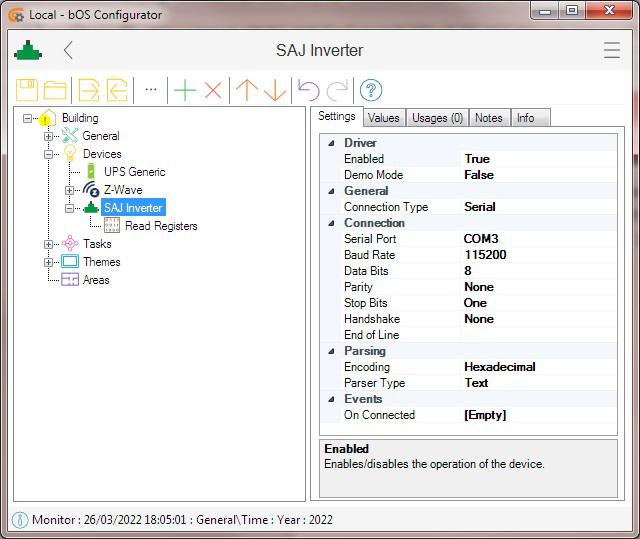
Task: Open the Help question mark icon
Action: tap(371, 90)
